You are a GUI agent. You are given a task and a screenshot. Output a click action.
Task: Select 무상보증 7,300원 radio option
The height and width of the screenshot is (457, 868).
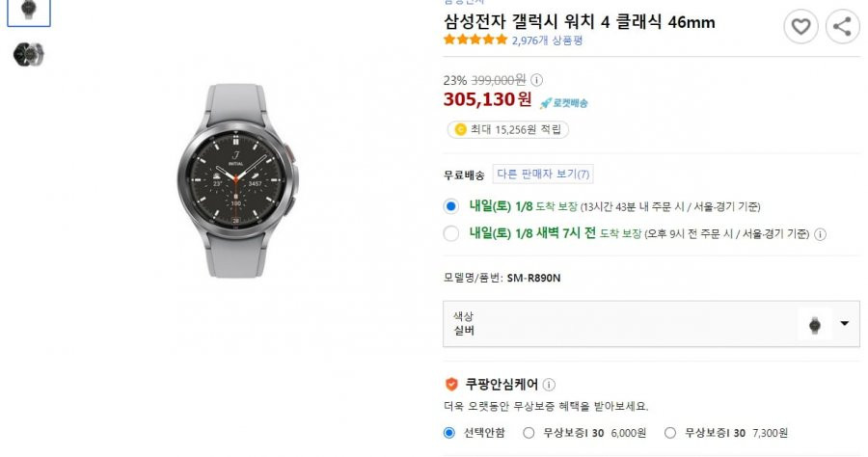[670, 433]
